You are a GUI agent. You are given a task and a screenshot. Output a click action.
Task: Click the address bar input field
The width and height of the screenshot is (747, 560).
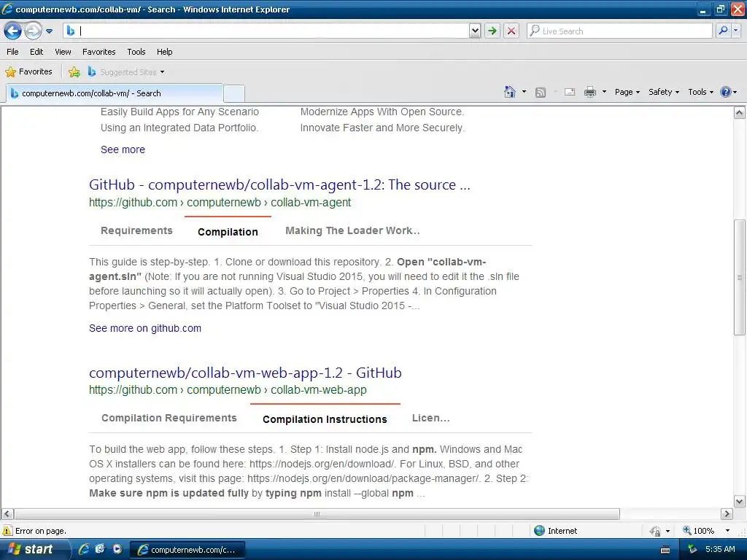click(x=267, y=31)
